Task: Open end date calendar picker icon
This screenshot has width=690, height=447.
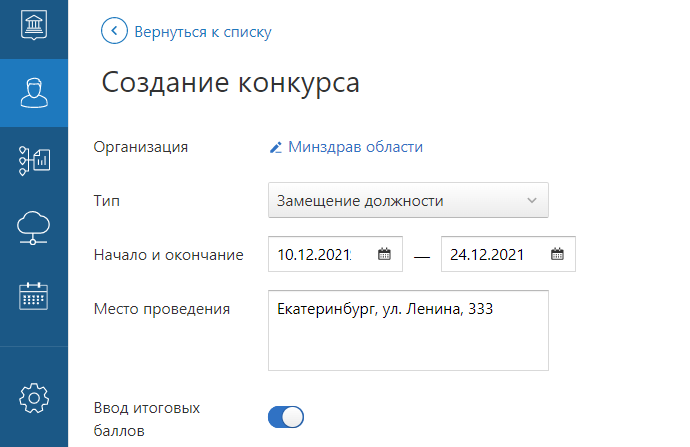Action: pyautogui.click(x=557, y=254)
